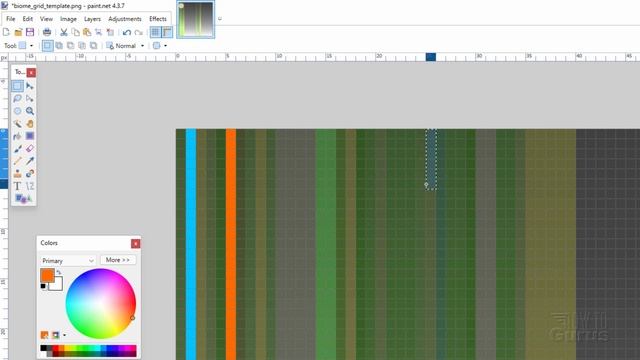Select the Paint Bucket tool
Screen dimensions: 640x360
(17, 136)
